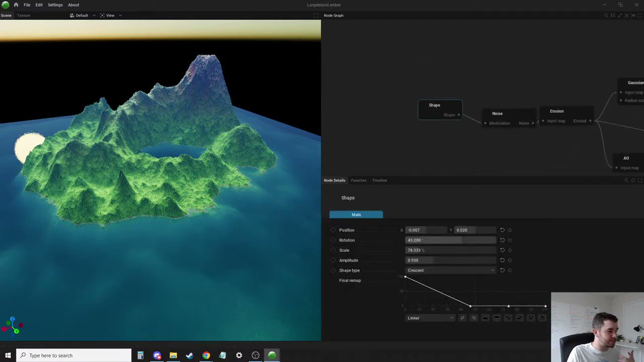Screen dimensions: 644x362
Task: Toggle the checkbox beside Scale
Action: (333, 250)
